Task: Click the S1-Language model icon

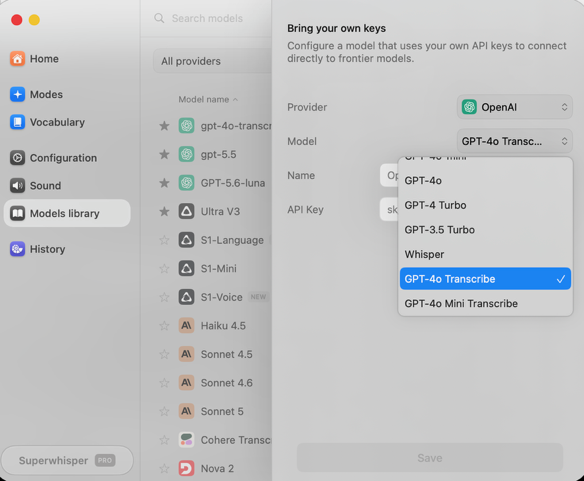Action: 186,240
